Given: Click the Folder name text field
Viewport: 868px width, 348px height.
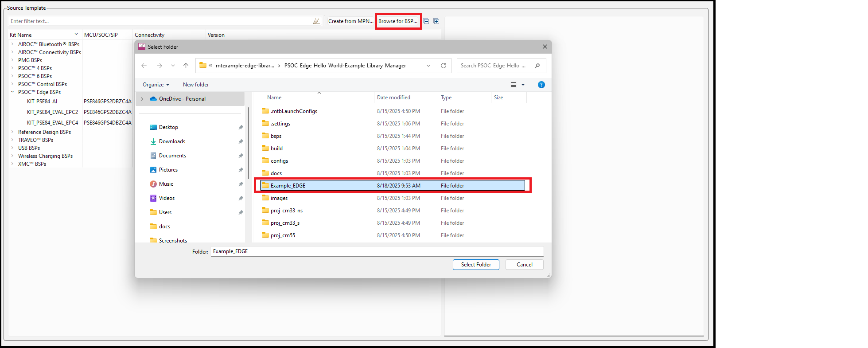Looking at the screenshot, I should [x=377, y=251].
